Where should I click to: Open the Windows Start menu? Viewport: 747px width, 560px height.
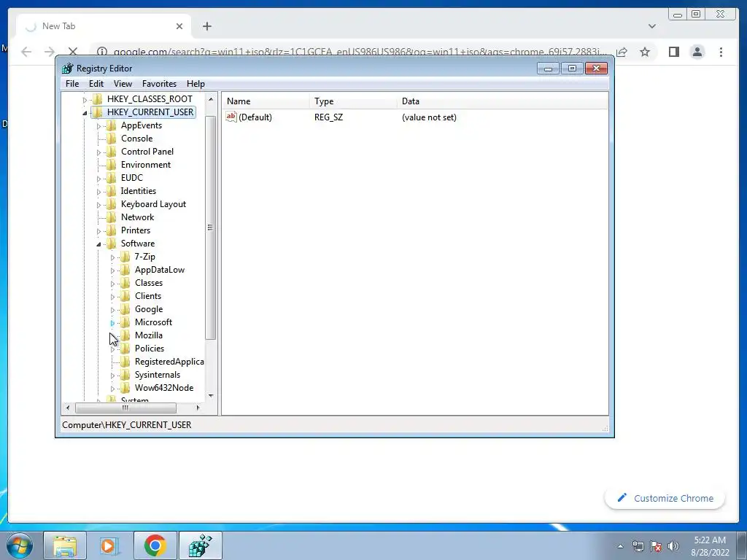[20, 545]
